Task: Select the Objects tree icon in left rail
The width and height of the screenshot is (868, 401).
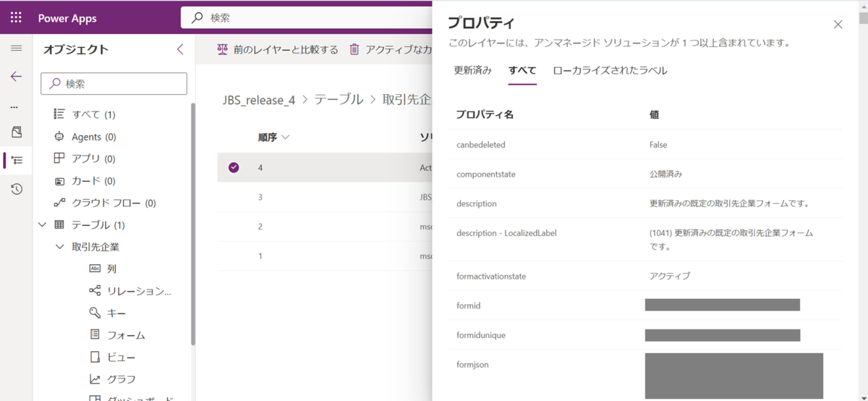Action: 16,160
